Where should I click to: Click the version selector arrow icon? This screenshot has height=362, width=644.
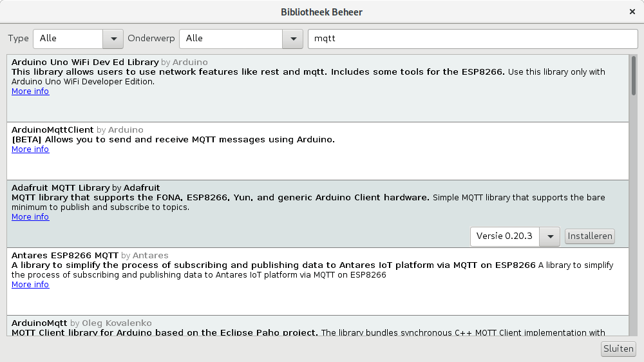tap(550, 236)
